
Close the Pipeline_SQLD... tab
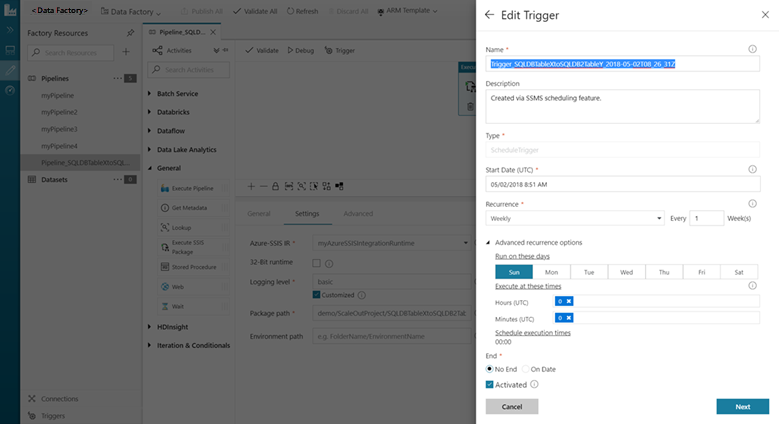pyautogui.click(x=213, y=32)
